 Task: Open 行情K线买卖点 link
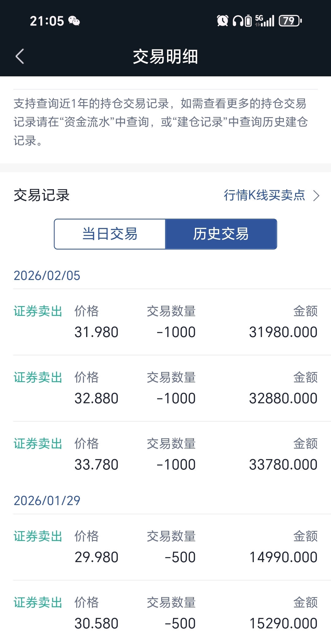coord(264,195)
